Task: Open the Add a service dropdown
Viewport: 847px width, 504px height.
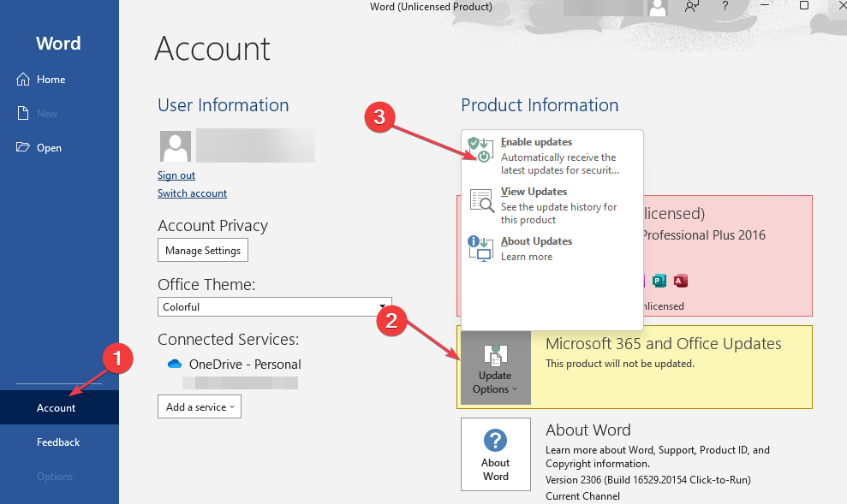Action: [x=200, y=406]
